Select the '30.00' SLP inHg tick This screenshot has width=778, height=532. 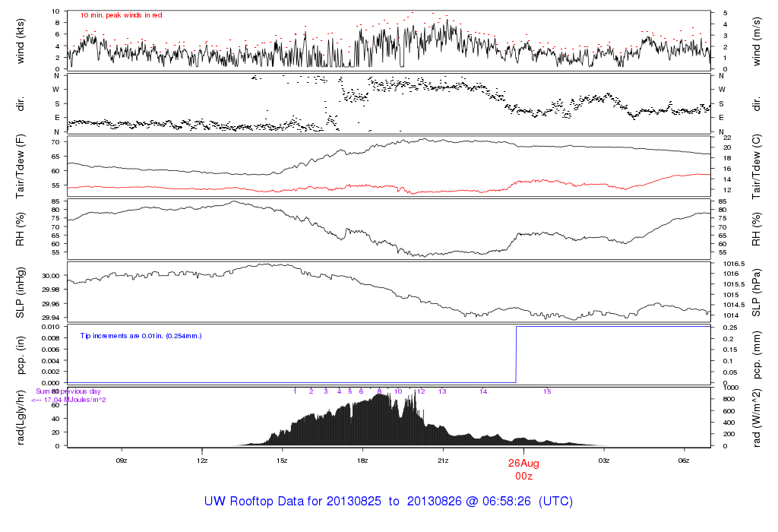coord(51,276)
